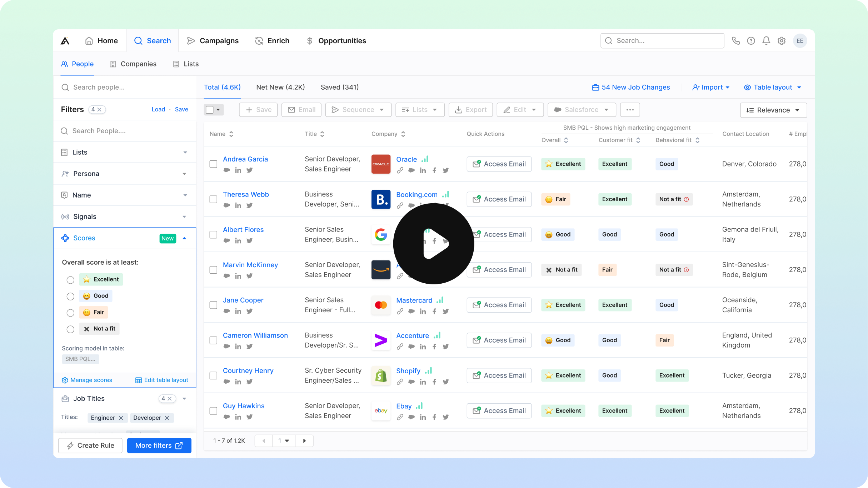This screenshot has height=488, width=868.
Task: Click the info icon on Theresa Webb's Not a fit
Action: (687, 199)
